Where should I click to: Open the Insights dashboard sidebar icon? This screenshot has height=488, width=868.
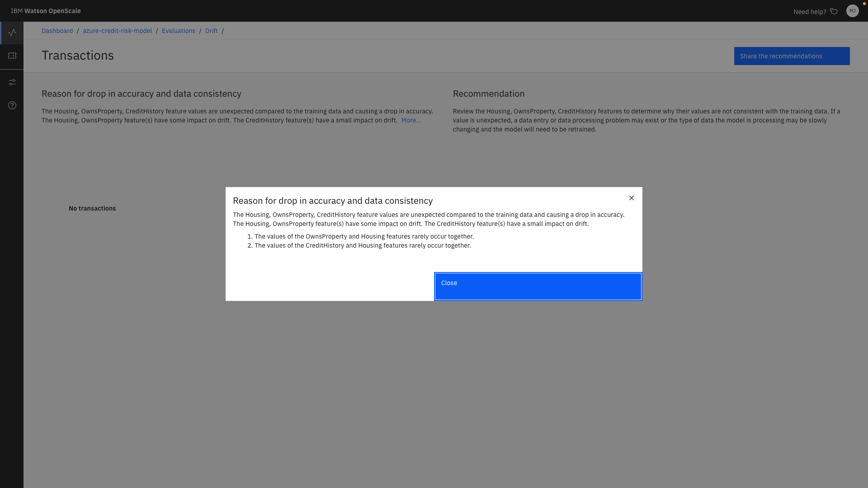coord(12,33)
